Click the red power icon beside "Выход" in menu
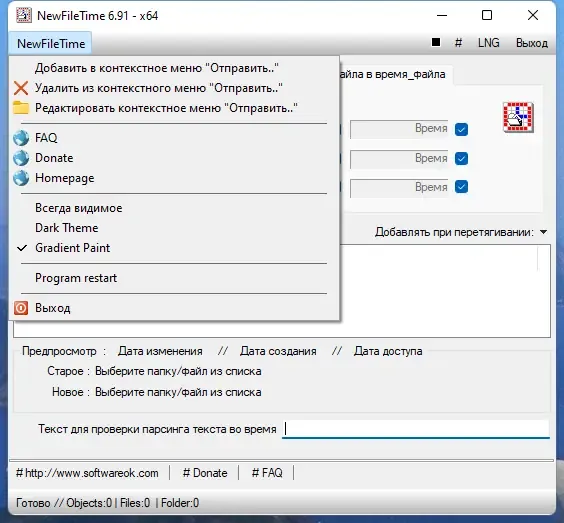The width and height of the screenshot is (564, 523). pyautogui.click(x=21, y=308)
